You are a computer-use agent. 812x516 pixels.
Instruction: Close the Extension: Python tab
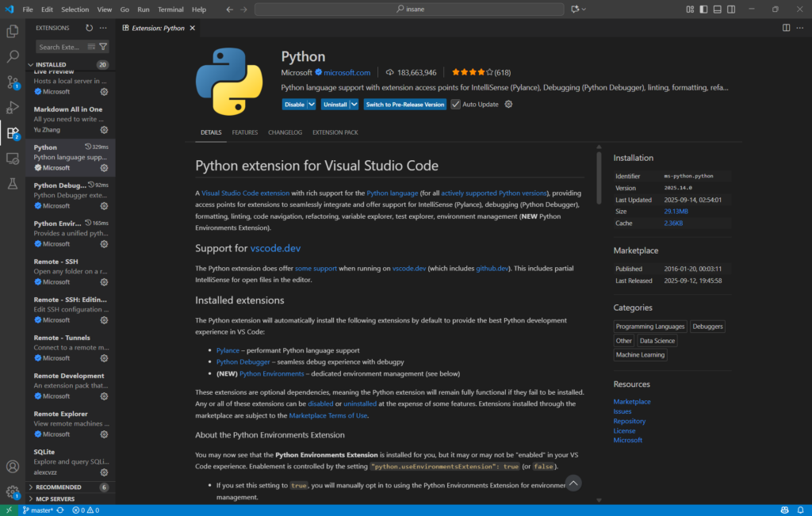tap(192, 28)
